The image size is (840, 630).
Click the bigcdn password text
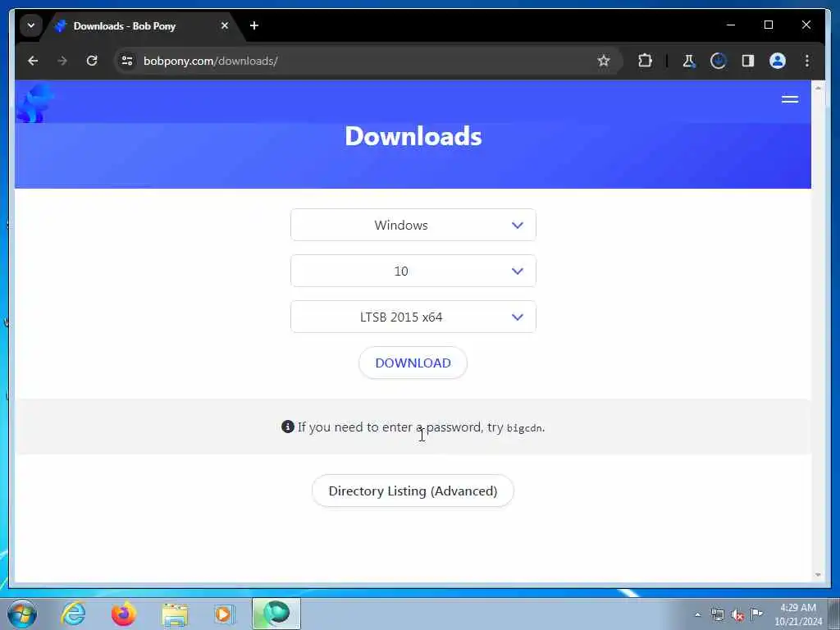524,428
